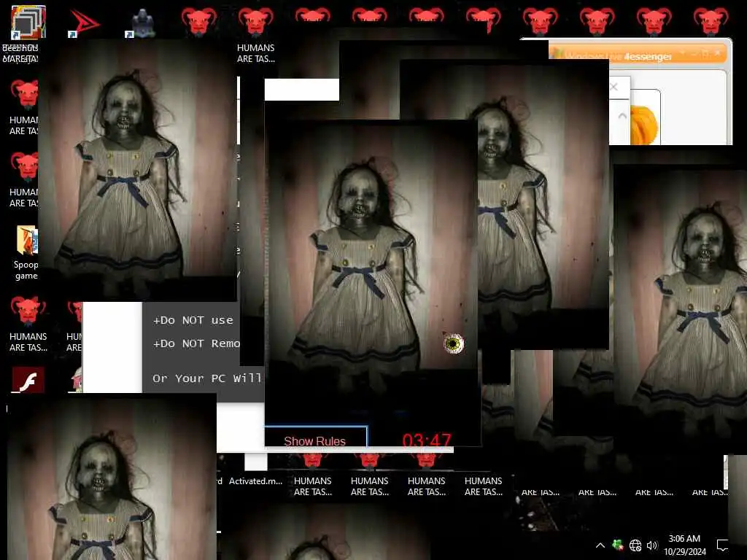
Task: Collapse the panel using Messenger's up chevron
Action: click(622, 116)
